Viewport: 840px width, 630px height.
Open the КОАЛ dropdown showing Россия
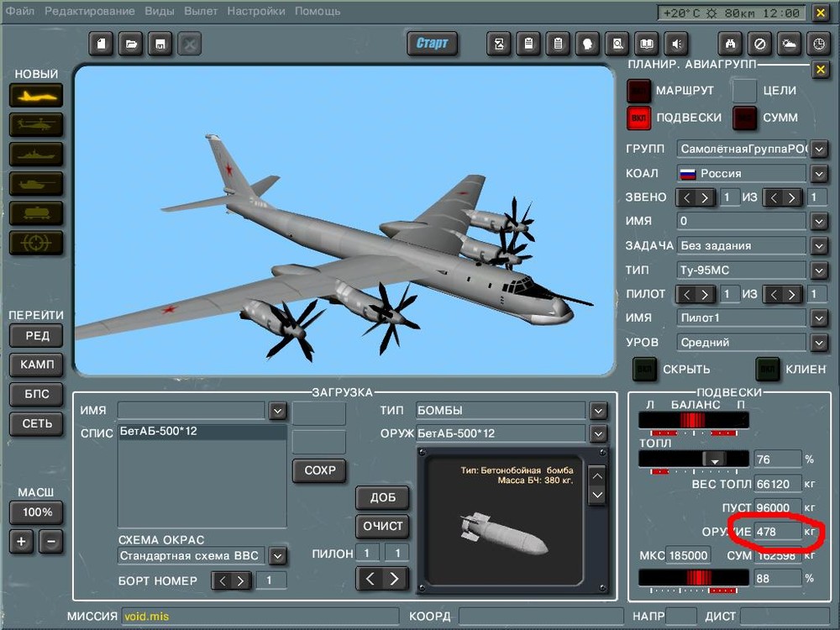pyautogui.click(x=817, y=173)
